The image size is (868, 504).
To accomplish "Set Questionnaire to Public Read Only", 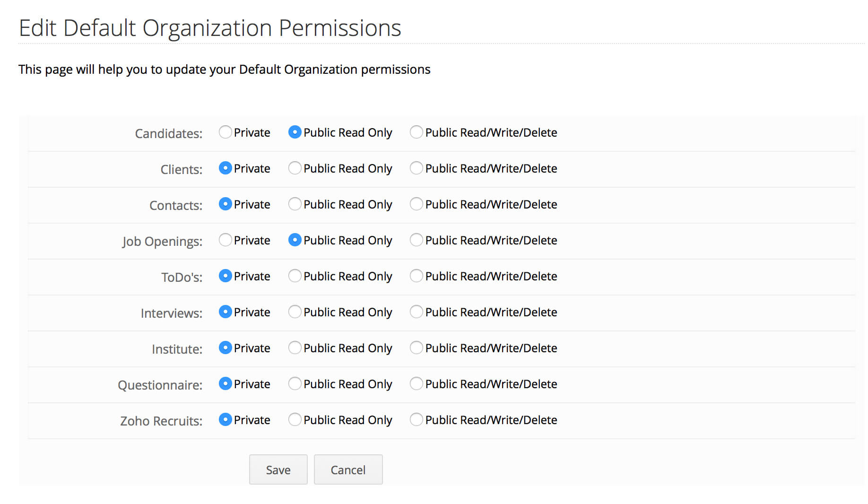I will (x=295, y=384).
